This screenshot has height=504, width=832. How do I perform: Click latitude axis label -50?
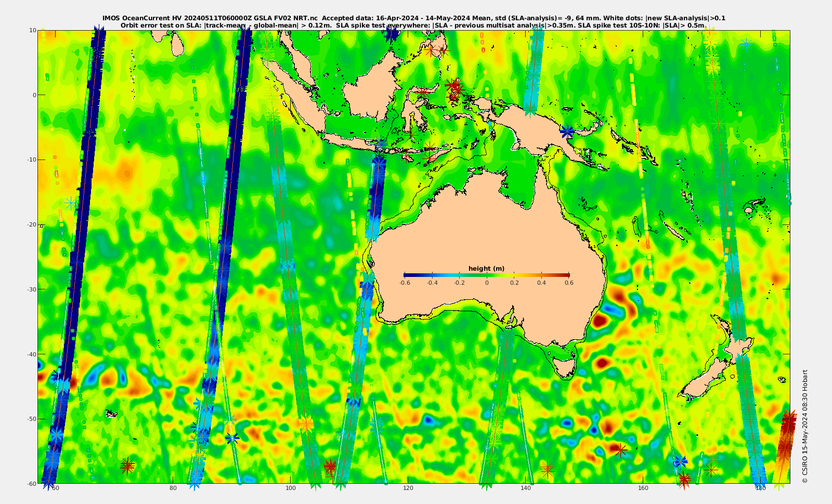point(31,419)
